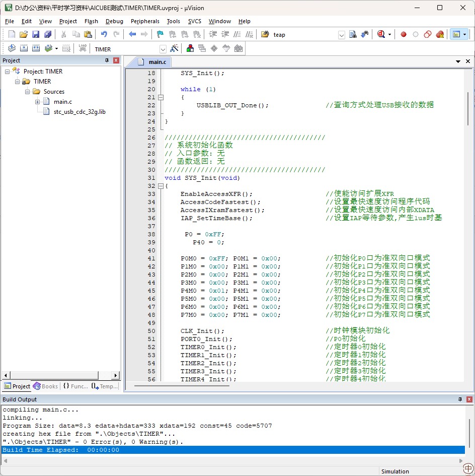Expand the main.c tree node

pyautogui.click(x=38, y=102)
